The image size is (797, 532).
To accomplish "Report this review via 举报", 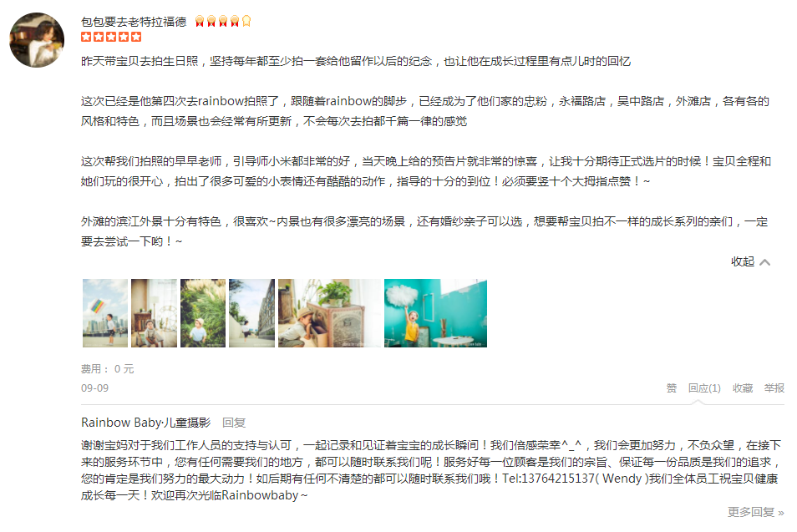I will (774, 388).
